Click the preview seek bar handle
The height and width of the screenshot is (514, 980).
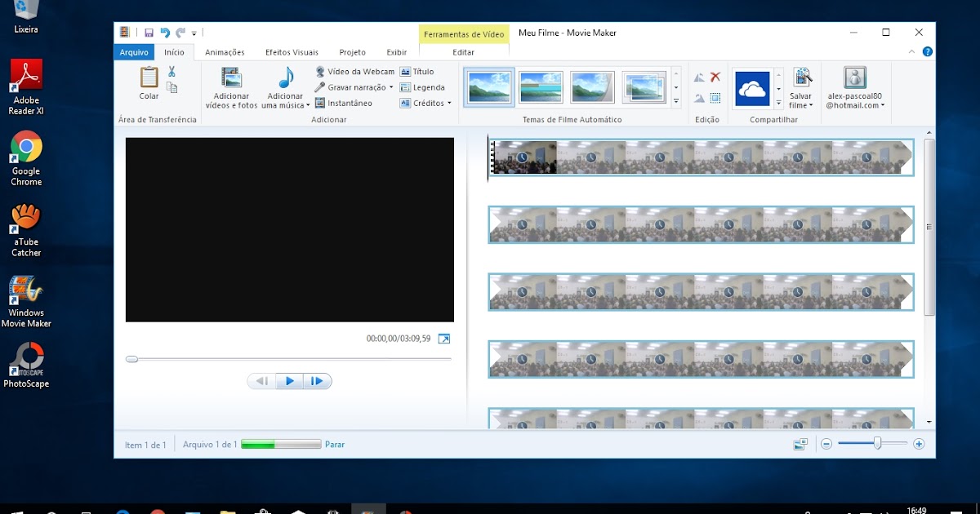131,359
